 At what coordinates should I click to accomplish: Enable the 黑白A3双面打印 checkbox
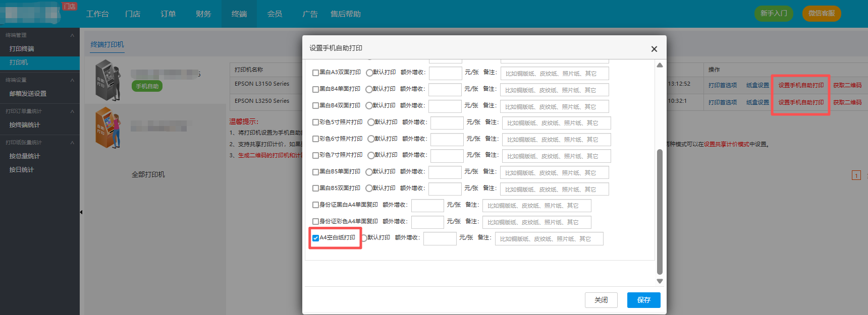(315, 73)
